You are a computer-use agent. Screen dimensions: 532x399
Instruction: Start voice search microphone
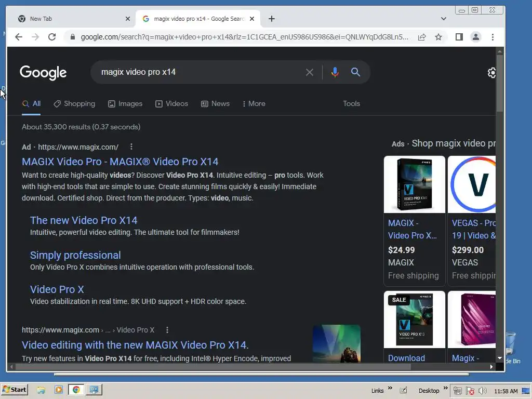pos(335,72)
